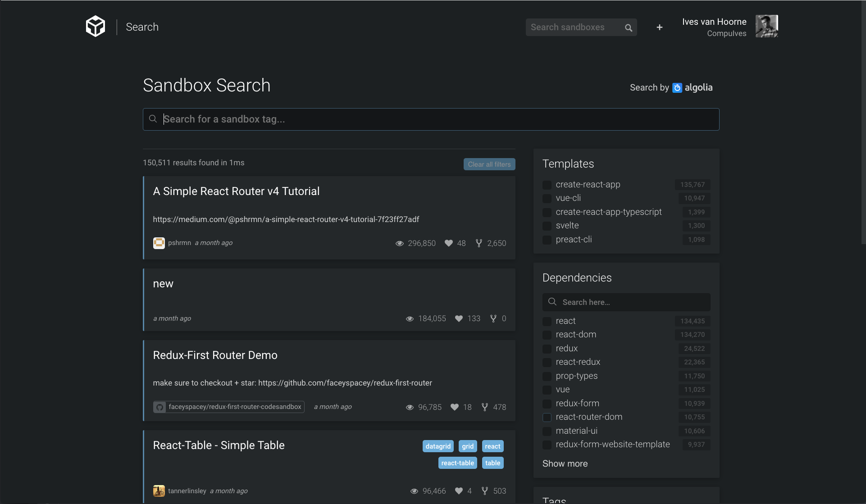
Task: Expand dependencies with Show more
Action: [x=565, y=463]
